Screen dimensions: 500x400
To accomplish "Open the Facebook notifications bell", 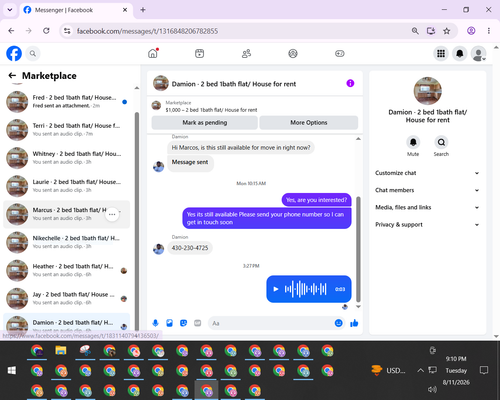I will [x=460, y=53].
